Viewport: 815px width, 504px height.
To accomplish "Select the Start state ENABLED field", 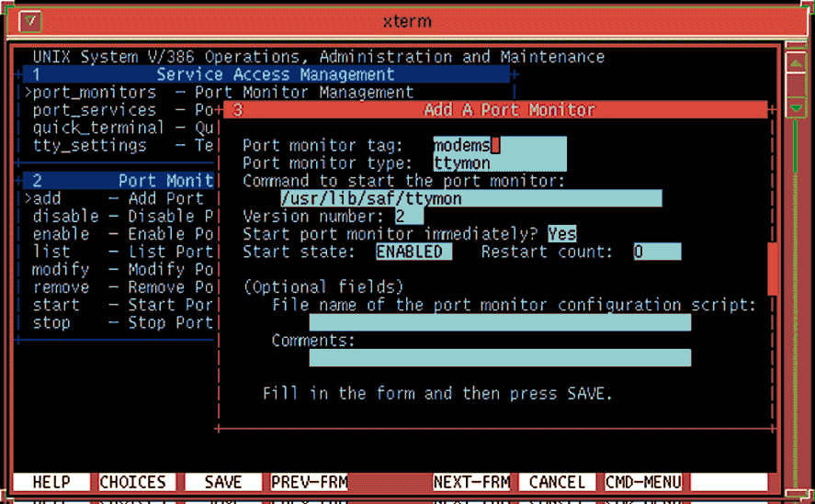I will pos(413,252).
